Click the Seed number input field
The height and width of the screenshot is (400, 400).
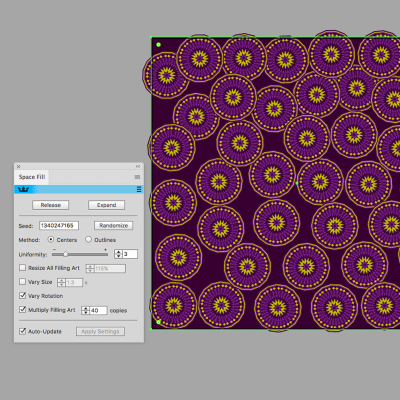[59, 226]
